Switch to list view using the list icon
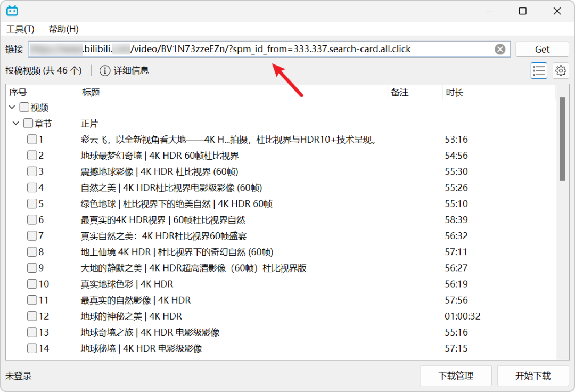 (539, 70)
